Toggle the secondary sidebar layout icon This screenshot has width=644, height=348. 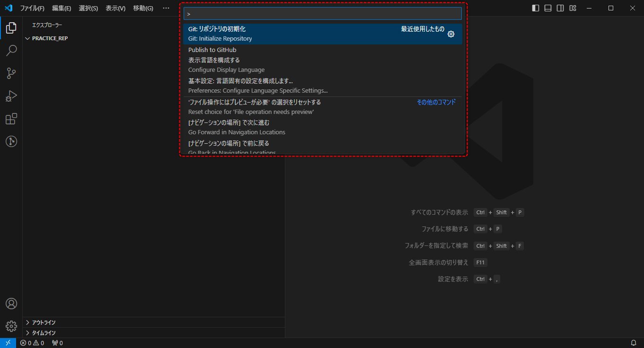click(x=560, y=8)
